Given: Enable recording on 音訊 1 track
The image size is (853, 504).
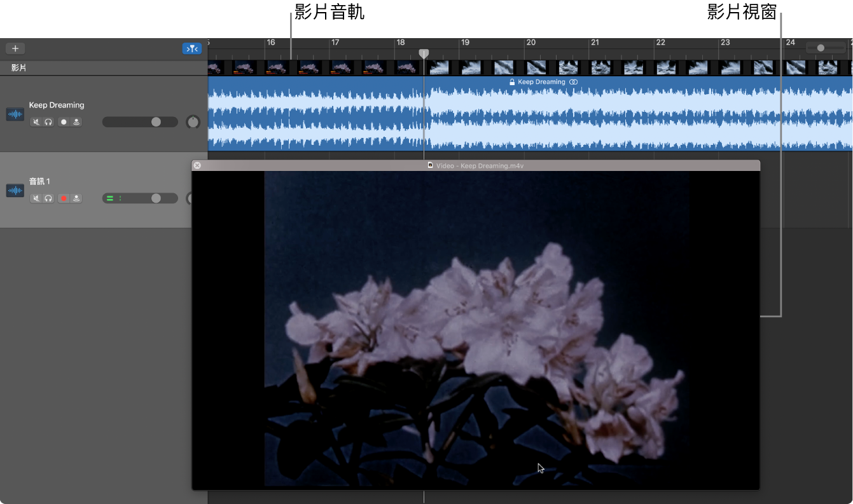Looking at the screenshot, I should pos(63,198).
